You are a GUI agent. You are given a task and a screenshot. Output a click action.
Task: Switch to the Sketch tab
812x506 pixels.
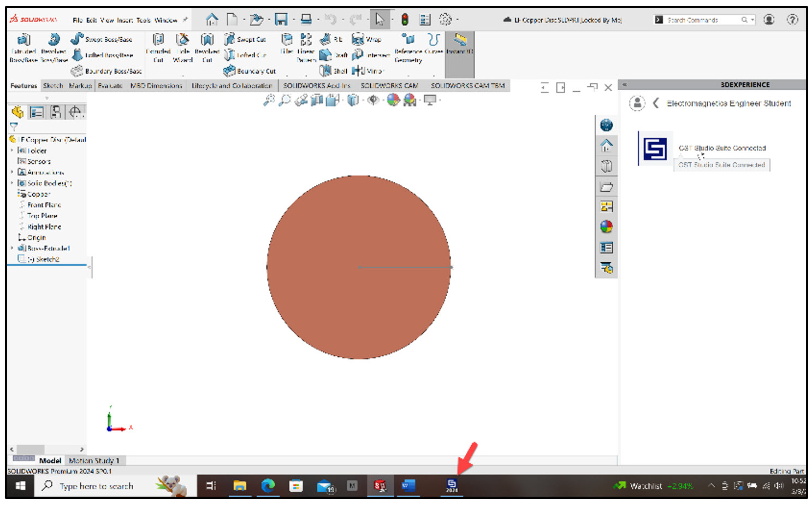tap(52, 86)
